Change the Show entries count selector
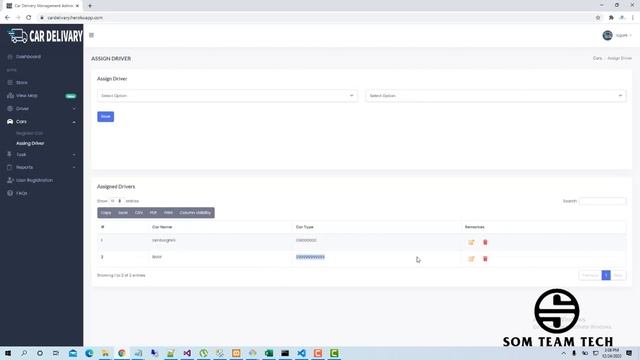Image resolution: width=640 pixels, height=360 pixels. (x=116, y=201)
